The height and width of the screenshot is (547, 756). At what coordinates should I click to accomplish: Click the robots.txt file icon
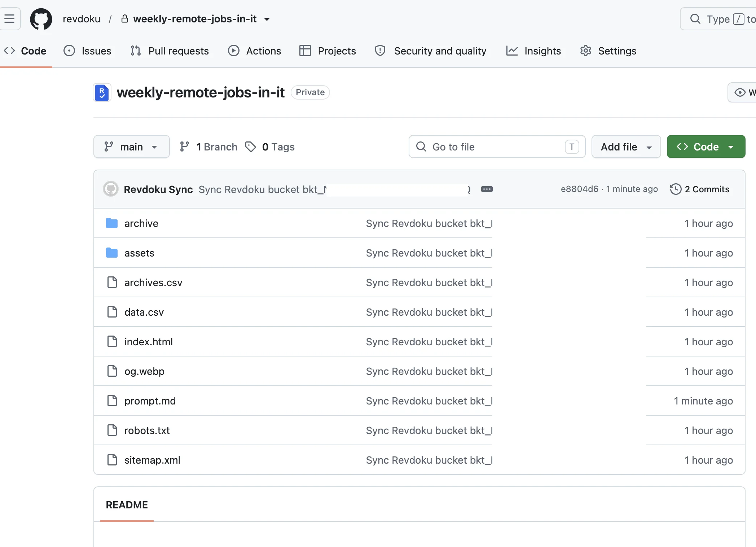112,430
